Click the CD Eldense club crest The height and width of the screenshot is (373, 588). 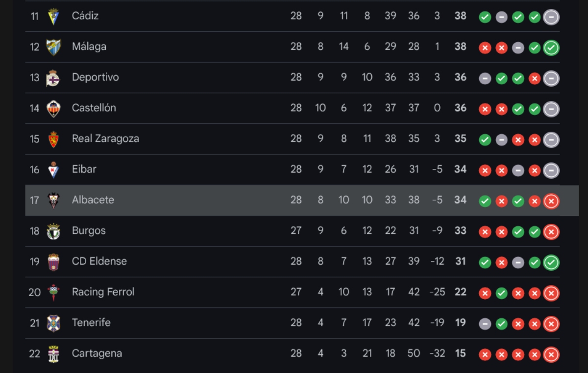(x=53, y=262)
